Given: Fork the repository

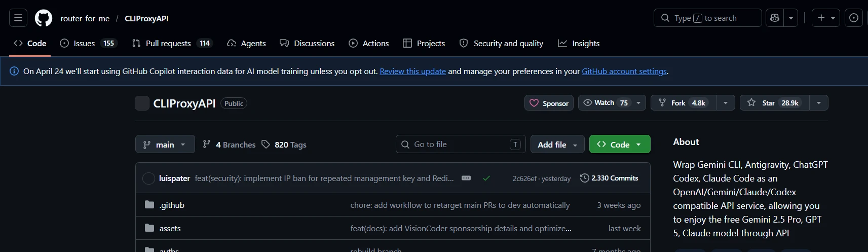Looking at the screenshot, I should (684, 103).
